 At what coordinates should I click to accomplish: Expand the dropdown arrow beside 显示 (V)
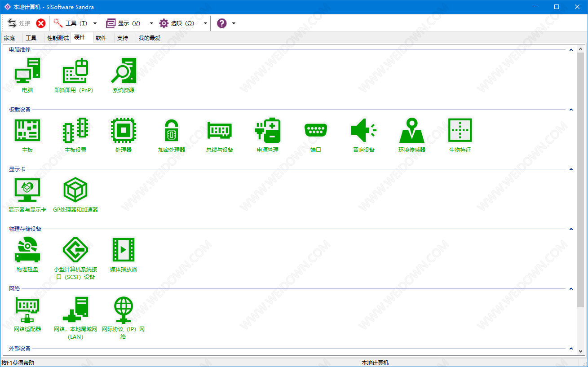tap(151, 23)
